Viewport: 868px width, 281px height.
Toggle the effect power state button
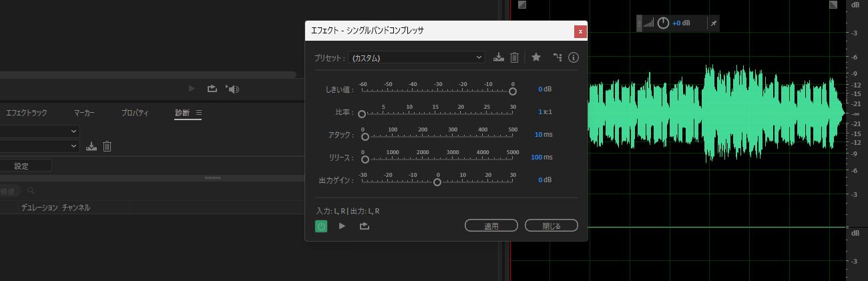(x=321, y=226)
